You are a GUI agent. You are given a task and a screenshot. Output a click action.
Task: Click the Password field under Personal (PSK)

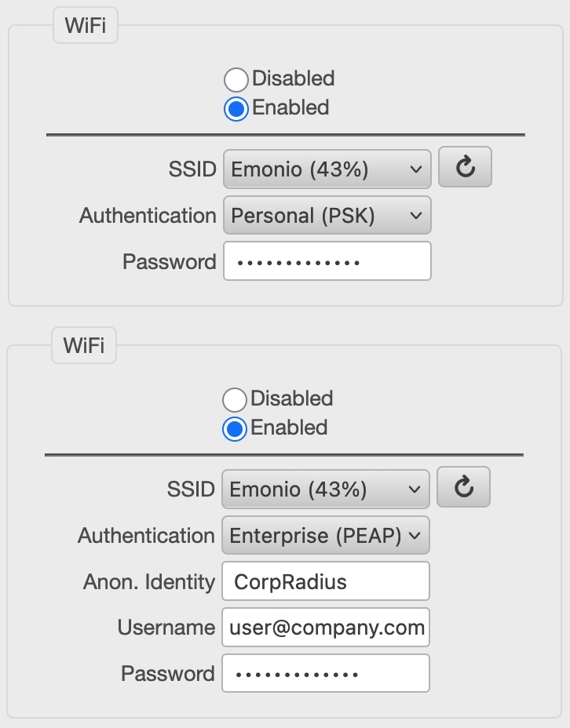[327, 261]
